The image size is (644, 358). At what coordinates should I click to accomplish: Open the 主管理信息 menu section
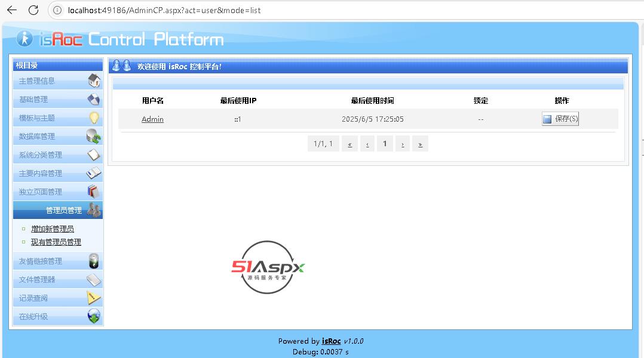(58, 81)
